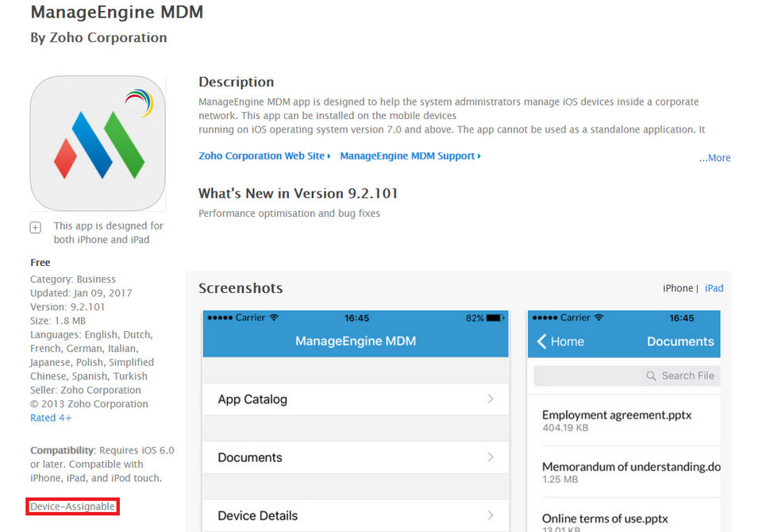Image resolution: width=762 pixels, height=532 pixels.
Task: Click the ManageEngine MDM app icon
Action: tap(98, 143)
